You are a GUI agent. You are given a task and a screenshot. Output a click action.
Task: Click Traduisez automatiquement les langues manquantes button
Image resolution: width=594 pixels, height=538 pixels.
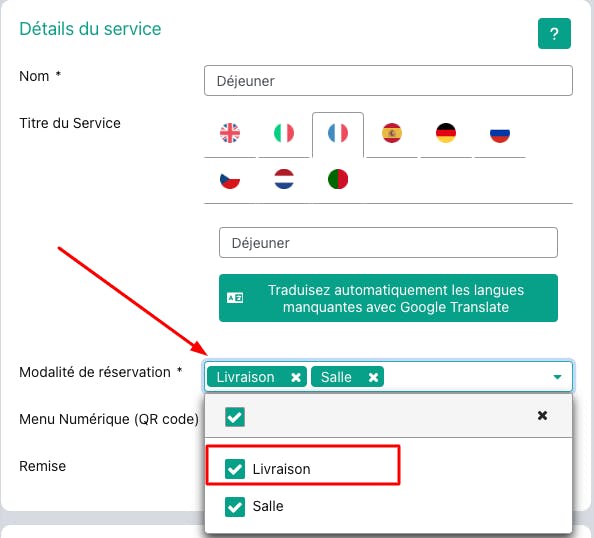click(388, 298)
